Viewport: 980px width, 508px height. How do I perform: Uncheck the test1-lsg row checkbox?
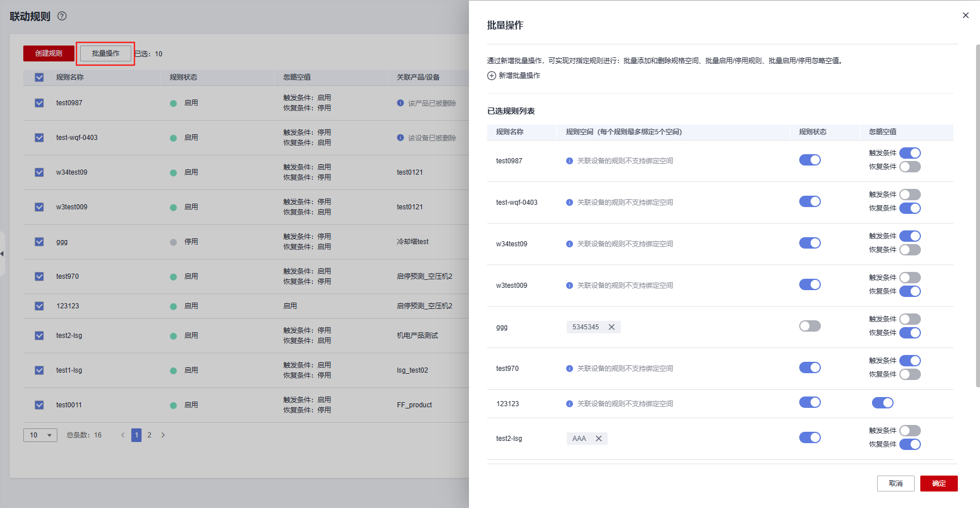pyautogui.click(x=39, y=370)
